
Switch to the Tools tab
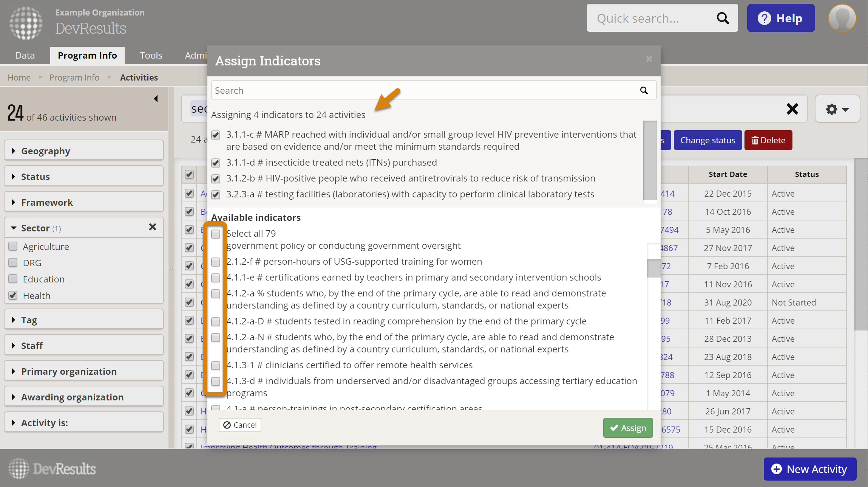point(151,56)
